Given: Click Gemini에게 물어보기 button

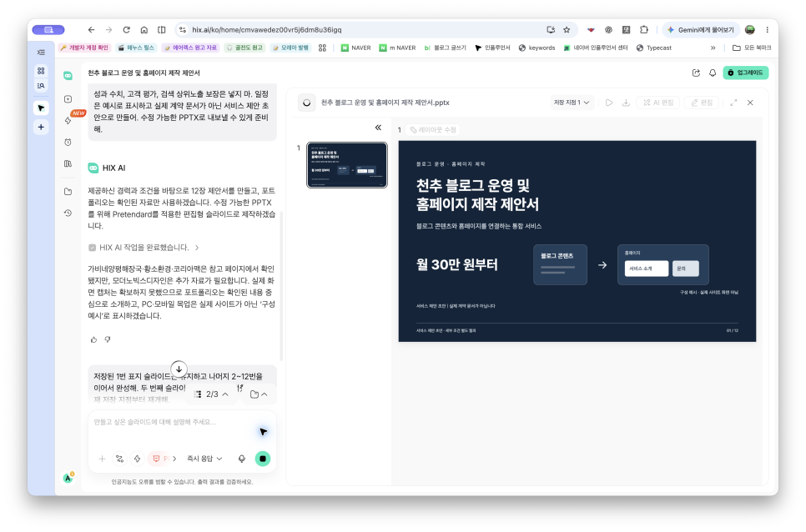Looking at the screenshot, I should pos(701,30).
